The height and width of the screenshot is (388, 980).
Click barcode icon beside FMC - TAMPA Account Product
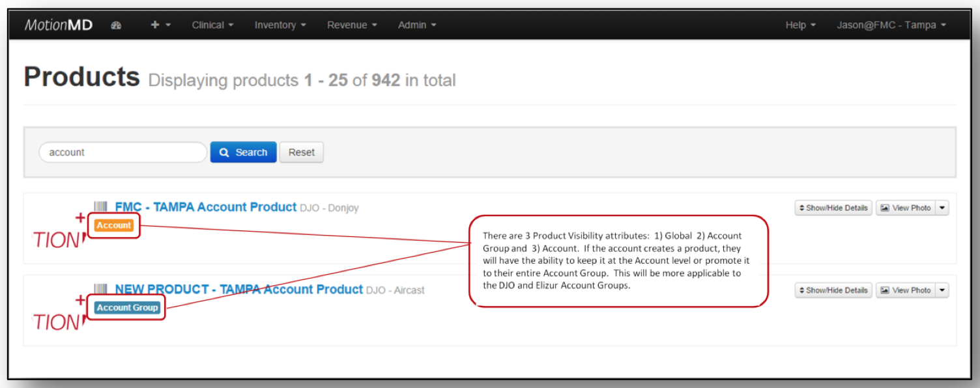[100, 207]
